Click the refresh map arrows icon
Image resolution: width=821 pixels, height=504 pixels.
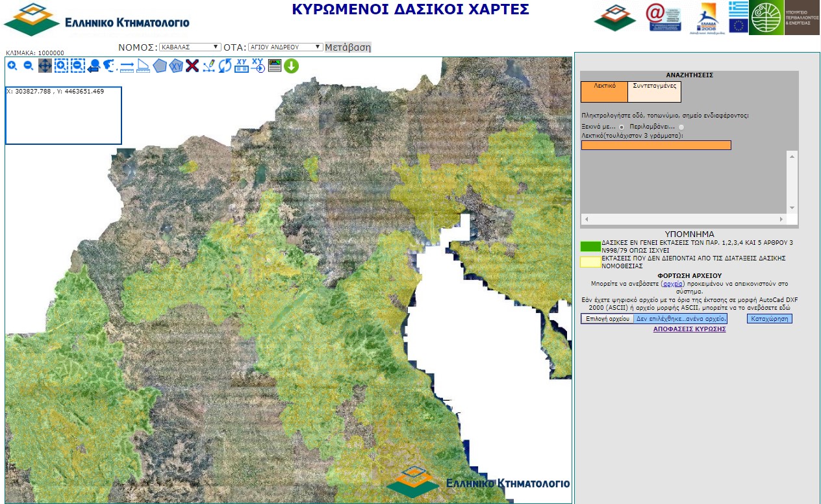[x=225, y=66]
